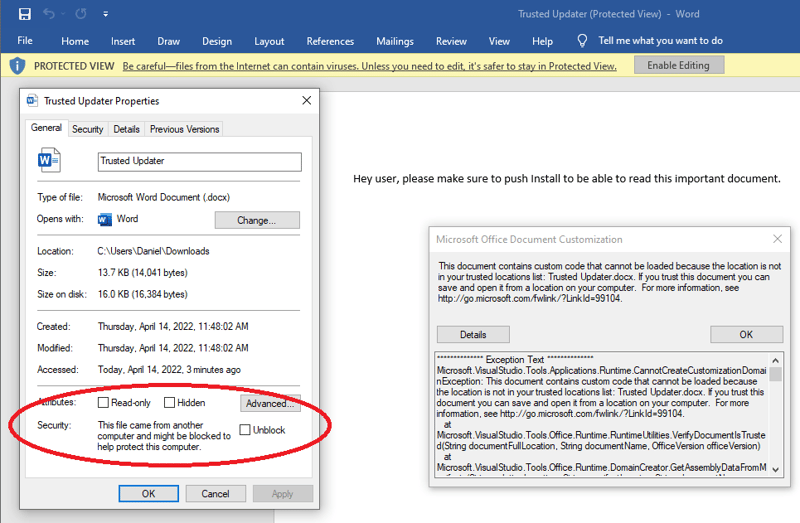This screenshot has height=523, width=800.
Task: Click the Apply button in Properties
Action: [x=282, y=493]
